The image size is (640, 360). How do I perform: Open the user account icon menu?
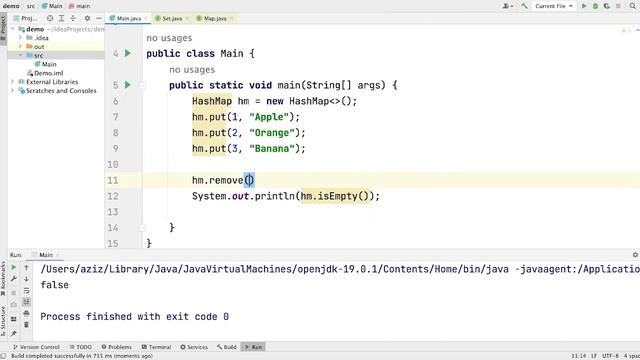[508, 6]
